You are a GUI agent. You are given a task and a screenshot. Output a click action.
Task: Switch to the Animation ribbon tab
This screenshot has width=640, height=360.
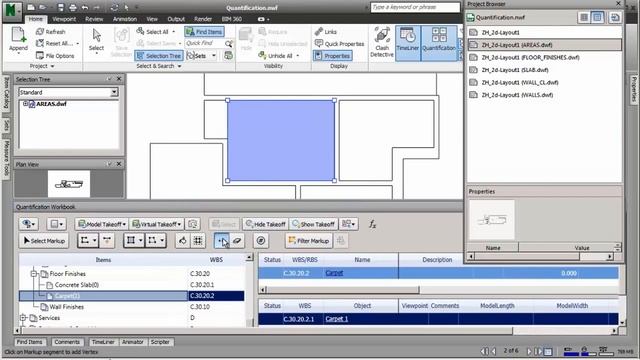point(124,19)
